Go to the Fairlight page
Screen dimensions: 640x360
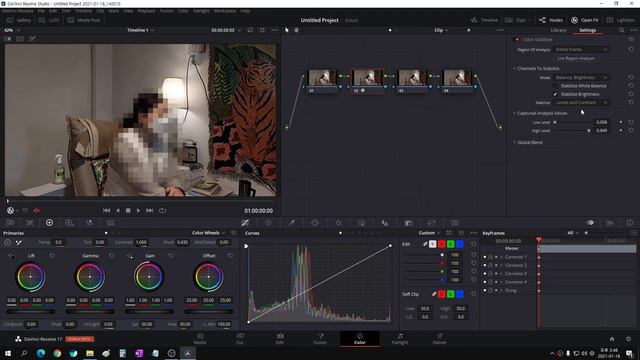[x=400, y=339]
